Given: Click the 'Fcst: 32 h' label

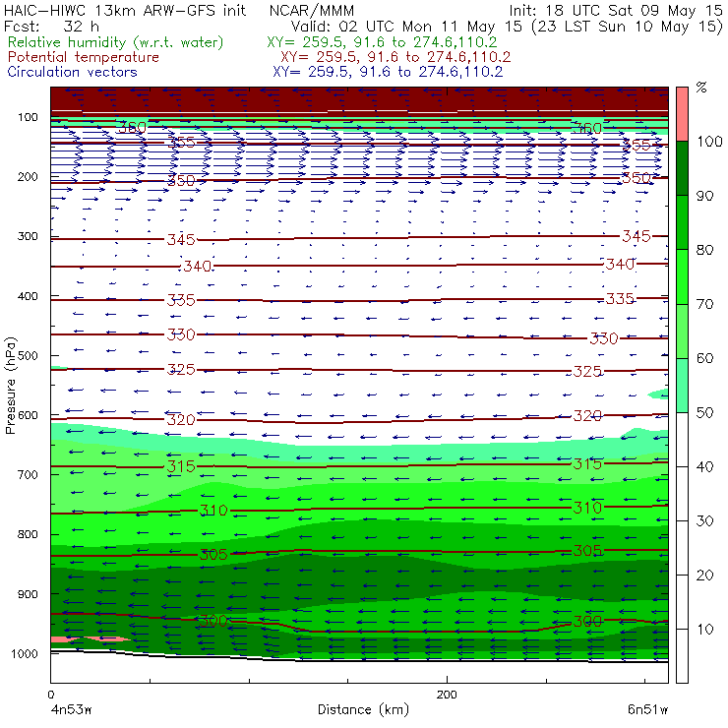Looking at the screenshot, I should [x=51, y=27].
